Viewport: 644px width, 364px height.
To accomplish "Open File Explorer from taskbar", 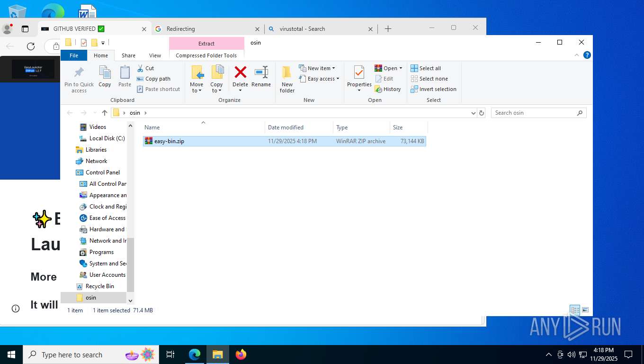I will (217, 355).
